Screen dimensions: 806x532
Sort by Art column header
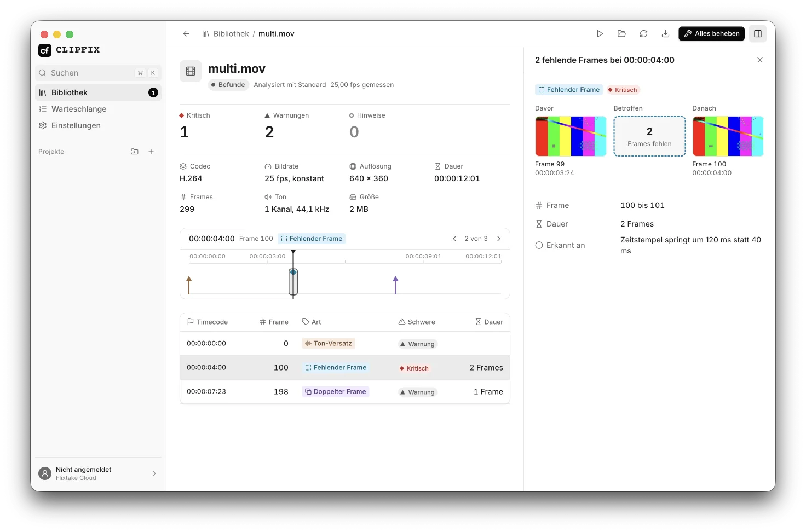(312, 322)
